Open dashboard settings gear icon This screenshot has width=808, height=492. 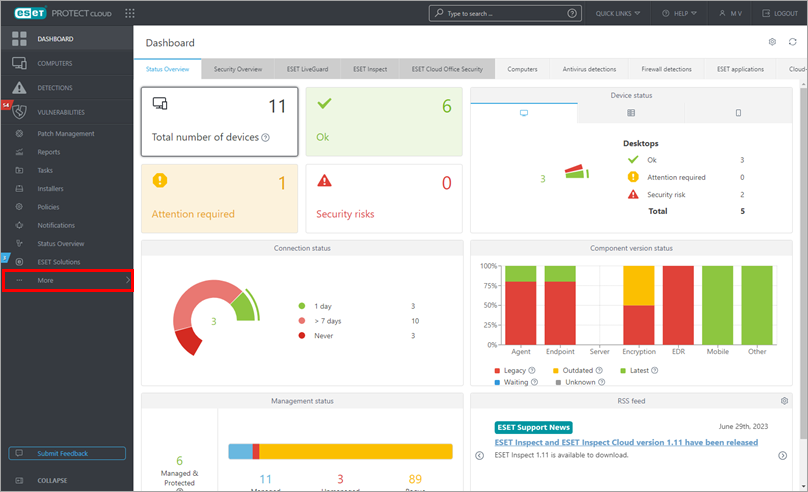[x=772, y=42]
